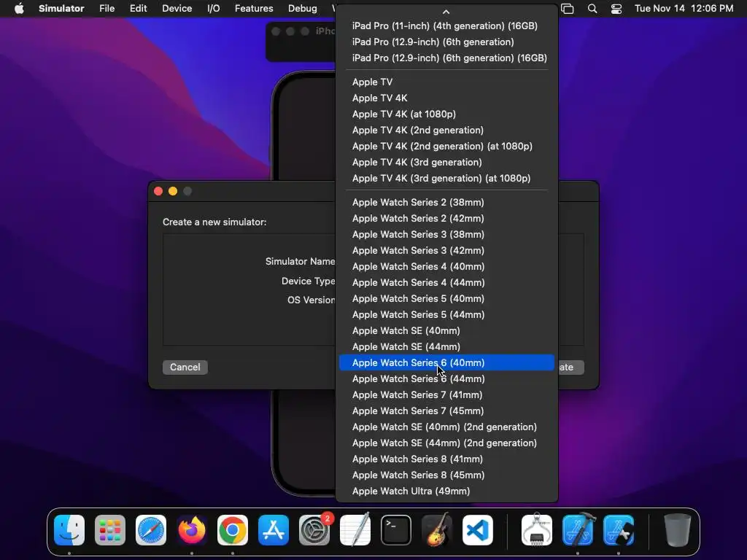Launch Terminal from the dock

pyautogui.click(x=396, y=530)
